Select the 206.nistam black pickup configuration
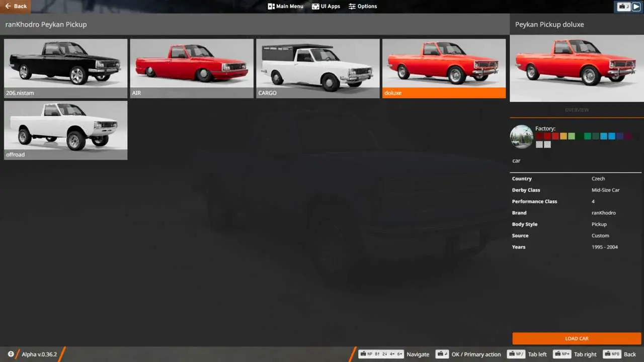644x362 pixels. point(66,68)
